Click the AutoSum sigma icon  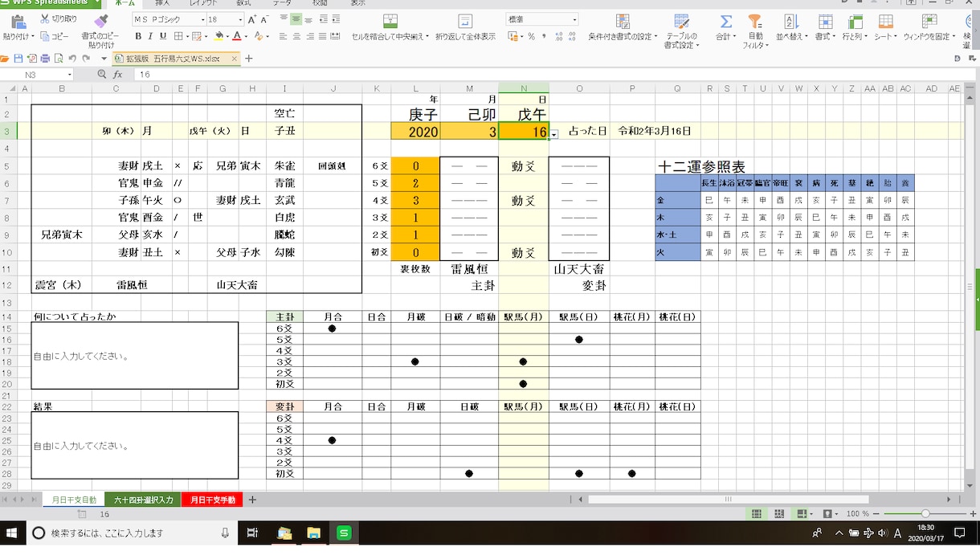[726, 20]
